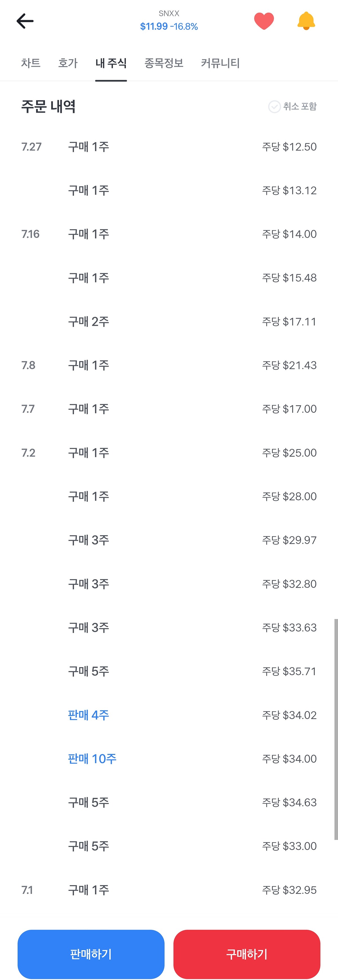Tap the blue 판매하기 button

click(x=91, y=954)
